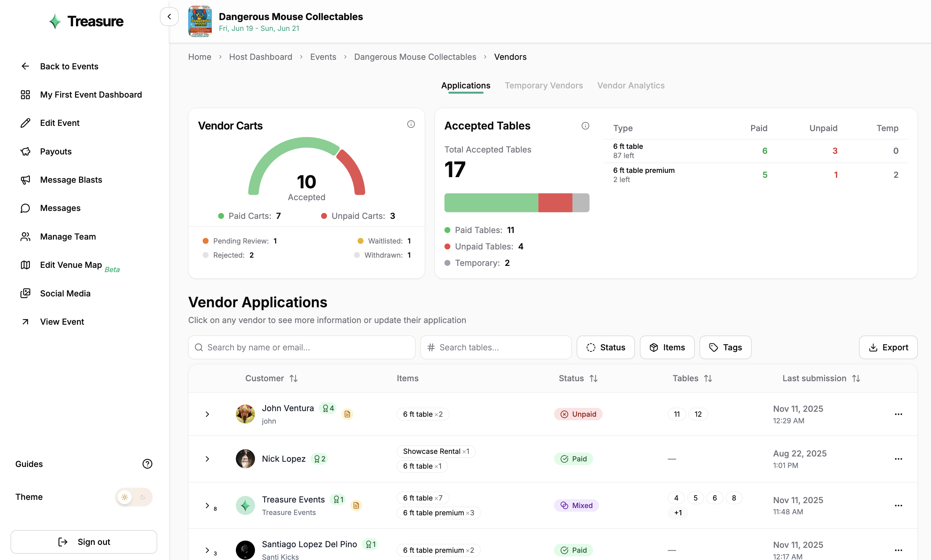Switch to Temporary Vendors tab

(x=543, y=85)
